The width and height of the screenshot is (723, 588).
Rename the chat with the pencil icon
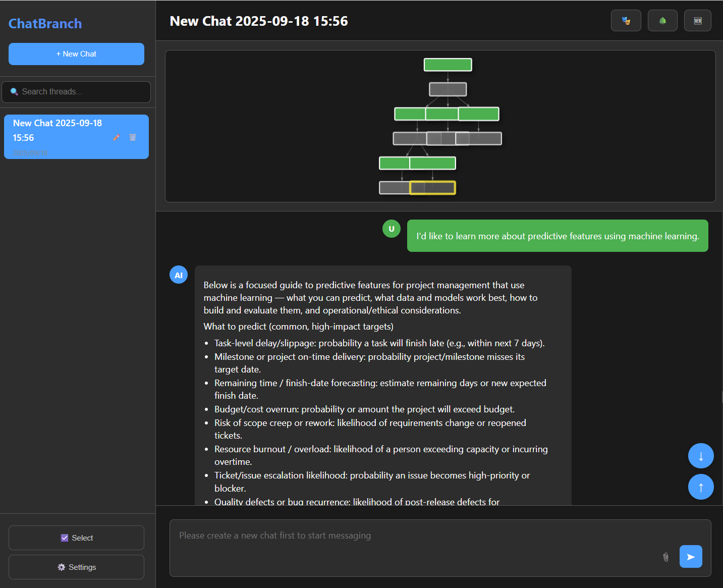click(x=116, y=137)
